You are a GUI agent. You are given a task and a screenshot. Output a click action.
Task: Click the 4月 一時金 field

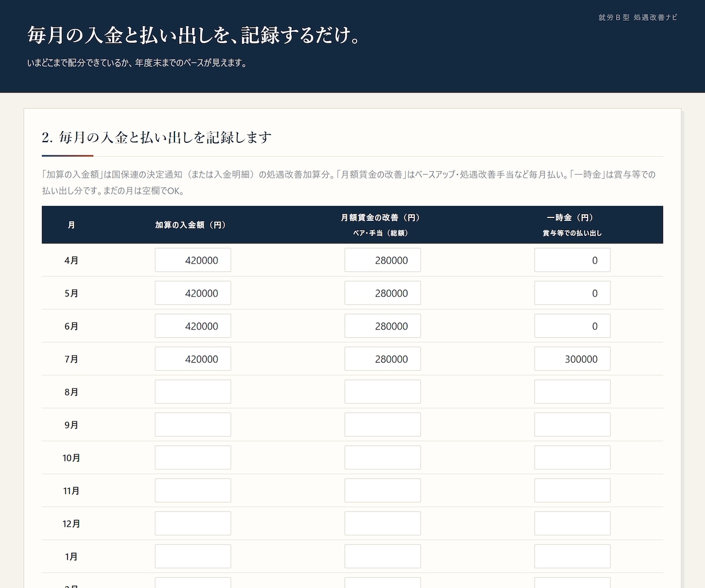click(572, 260)
